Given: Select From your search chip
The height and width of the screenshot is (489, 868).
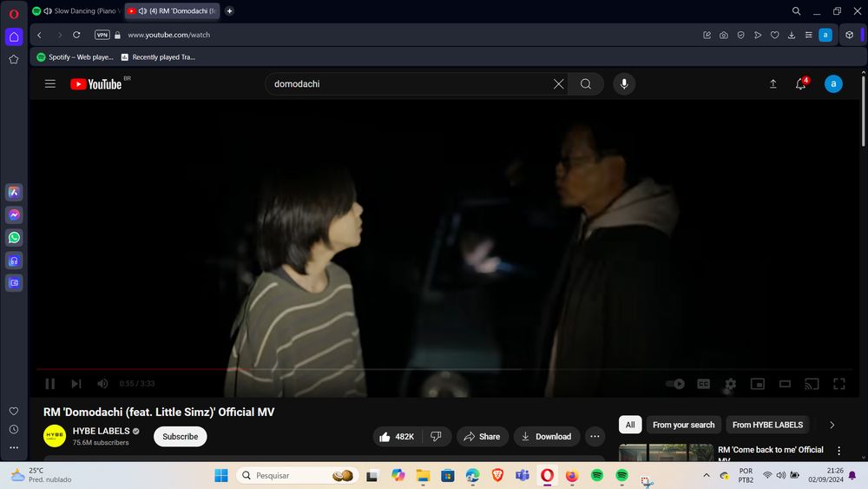Looking at the screenshot, I should click(684, 425).
